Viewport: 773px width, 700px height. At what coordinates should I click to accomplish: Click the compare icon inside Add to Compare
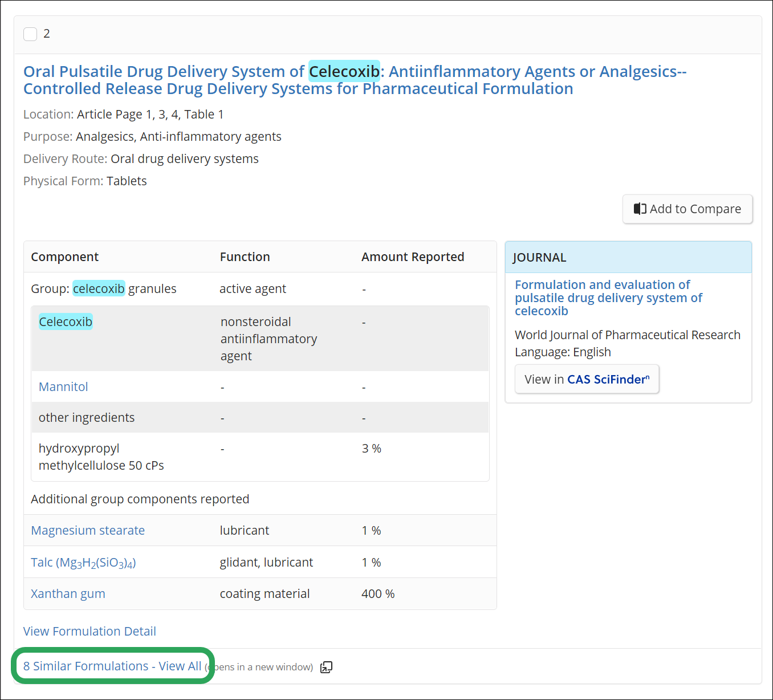640,209
